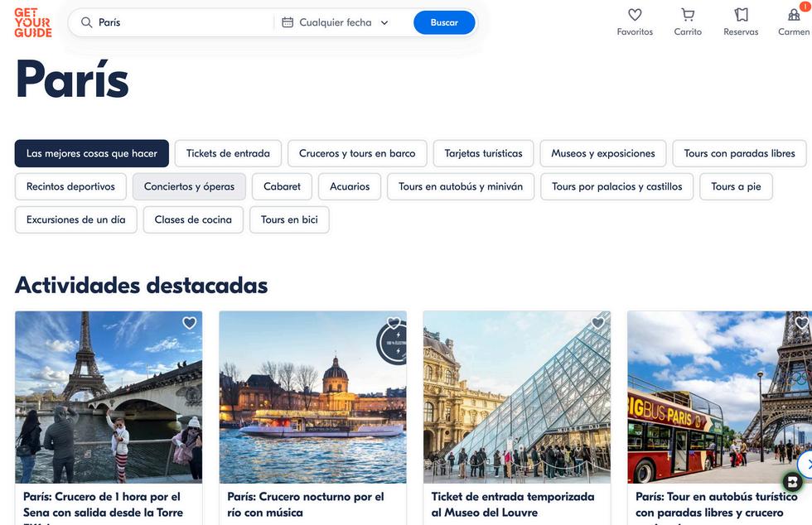This screenshot has width=812, height=525.
Task: Select Tours a pie category
Action: click(x=736, y=186)
